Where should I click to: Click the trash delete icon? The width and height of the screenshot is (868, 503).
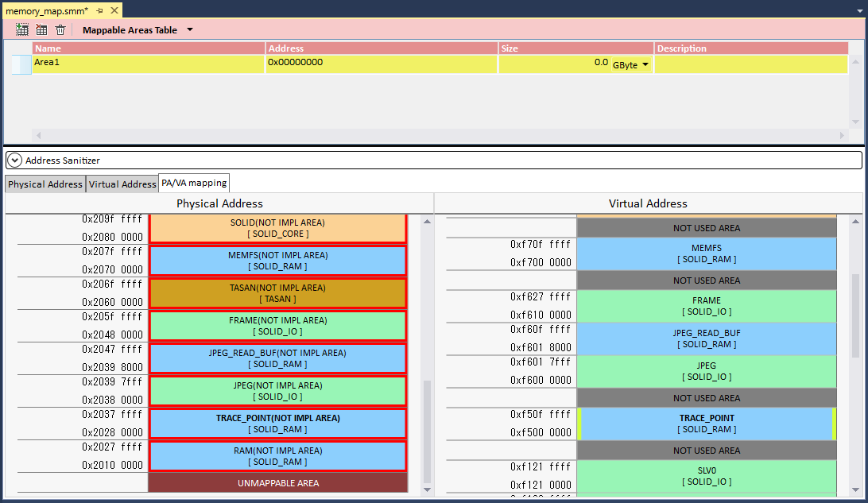[x=60, y=30]
